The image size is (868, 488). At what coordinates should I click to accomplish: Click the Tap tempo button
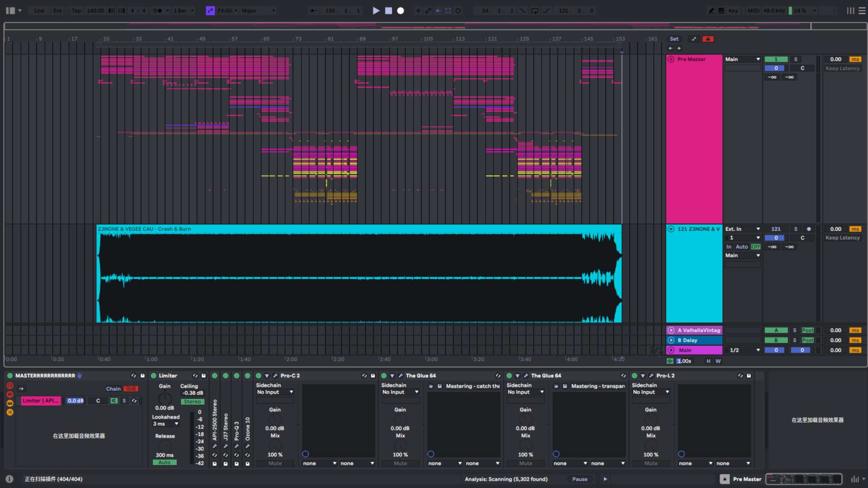76,10
